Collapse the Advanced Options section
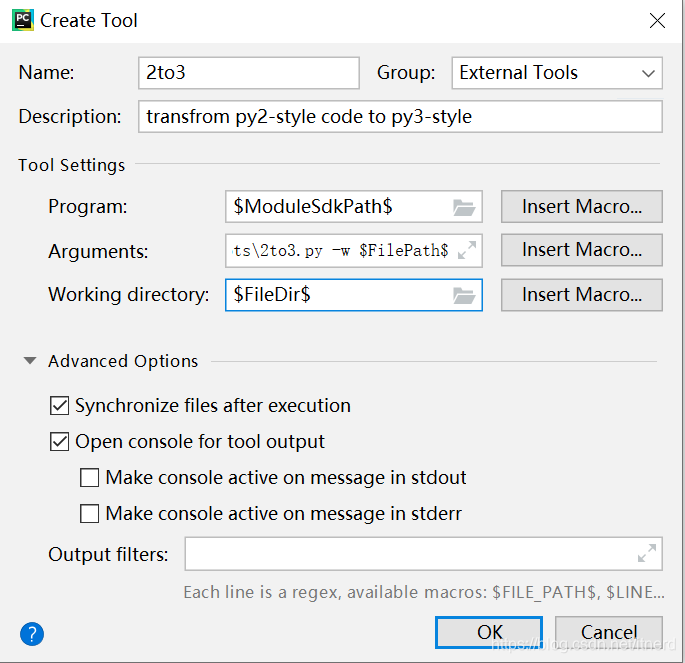 pos(30,361)
